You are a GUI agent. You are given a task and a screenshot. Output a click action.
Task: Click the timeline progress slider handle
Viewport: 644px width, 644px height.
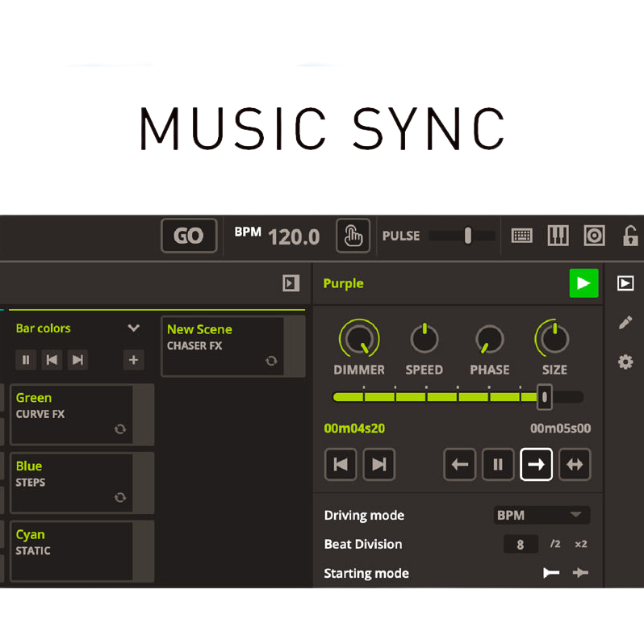[545, 397]
